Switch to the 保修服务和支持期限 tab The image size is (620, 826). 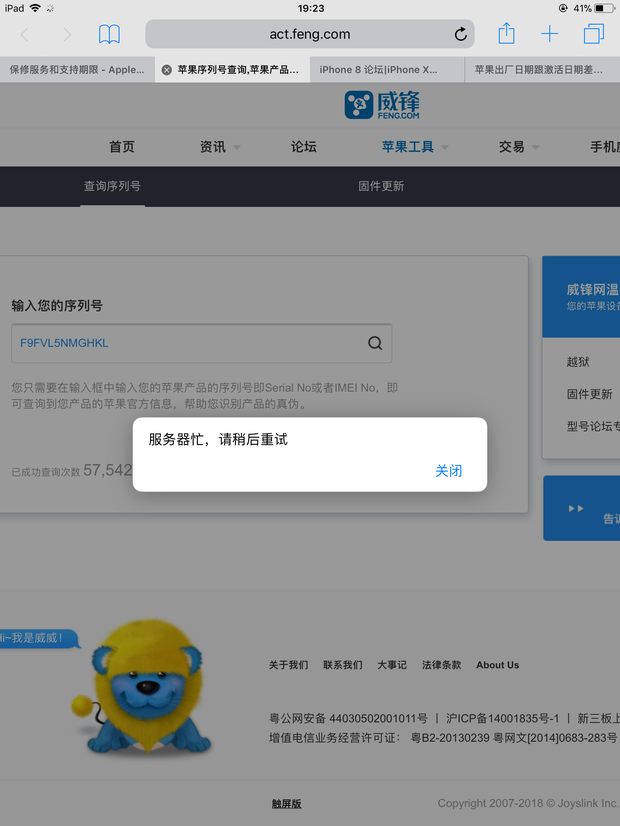point(77,70)
